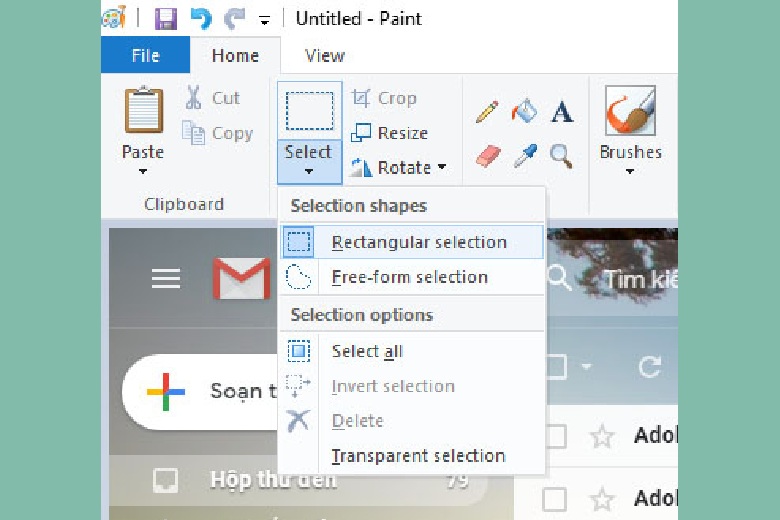Viewport: 780px width, 520px height.
Task: Open Customize Quick Access Toolbar arrow
Action: (264, 19)
